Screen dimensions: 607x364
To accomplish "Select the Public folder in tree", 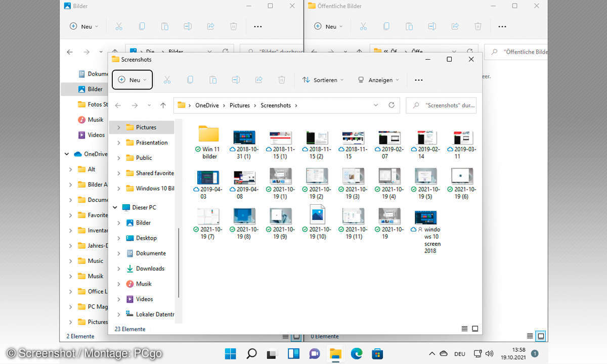I will click(x=144, y=158).
